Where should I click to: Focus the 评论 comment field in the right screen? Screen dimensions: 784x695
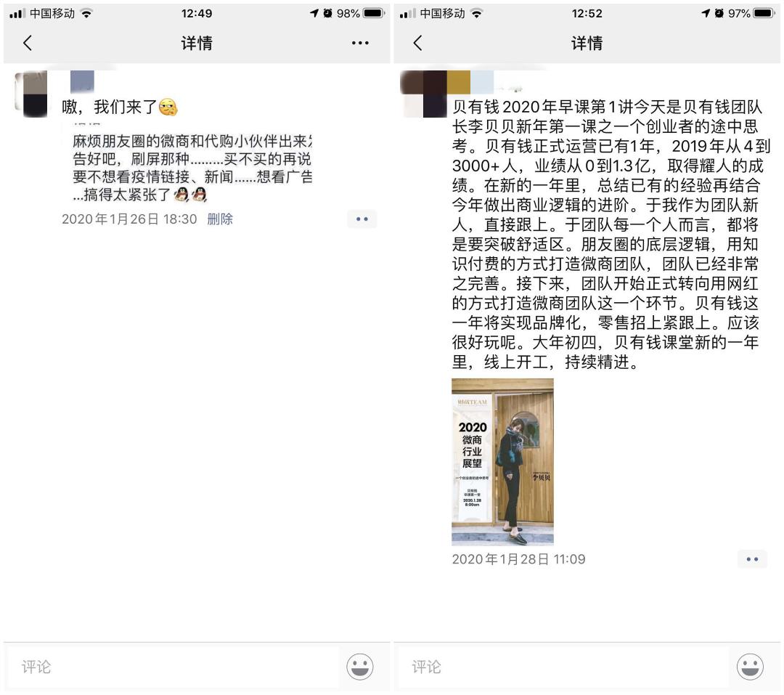[x=563, y=667]
